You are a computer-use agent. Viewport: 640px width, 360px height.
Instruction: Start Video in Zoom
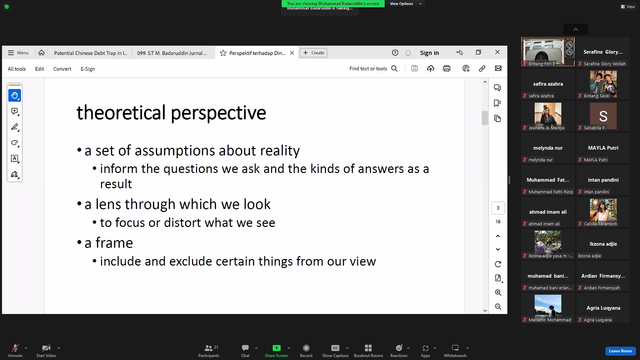[46, 350]
